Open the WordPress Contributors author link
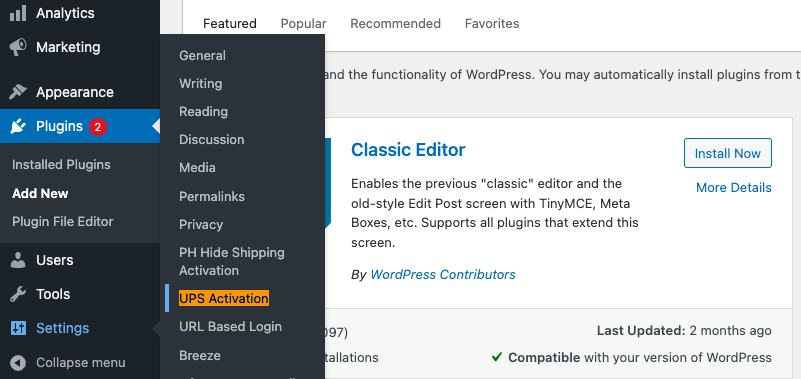 pos(443,274)
